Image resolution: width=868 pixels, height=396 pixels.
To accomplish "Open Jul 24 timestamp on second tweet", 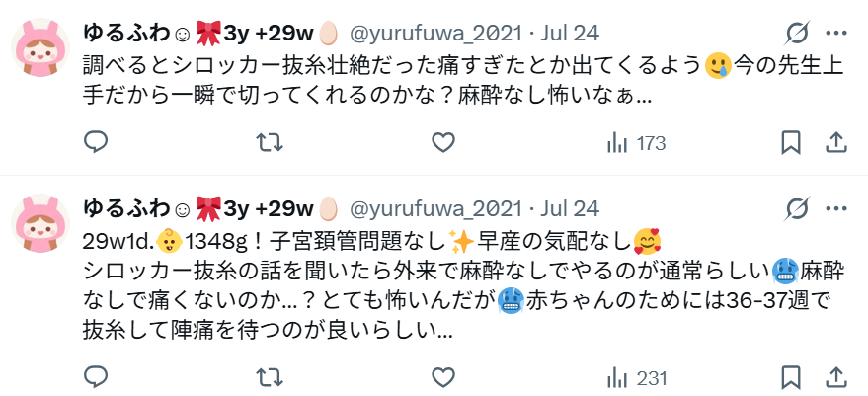I will tap(570, 209).
